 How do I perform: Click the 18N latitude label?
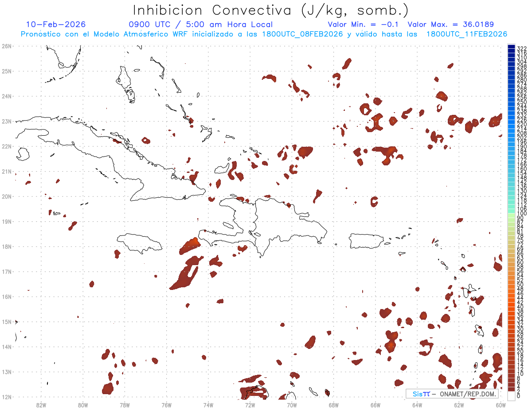click(7, 247)
